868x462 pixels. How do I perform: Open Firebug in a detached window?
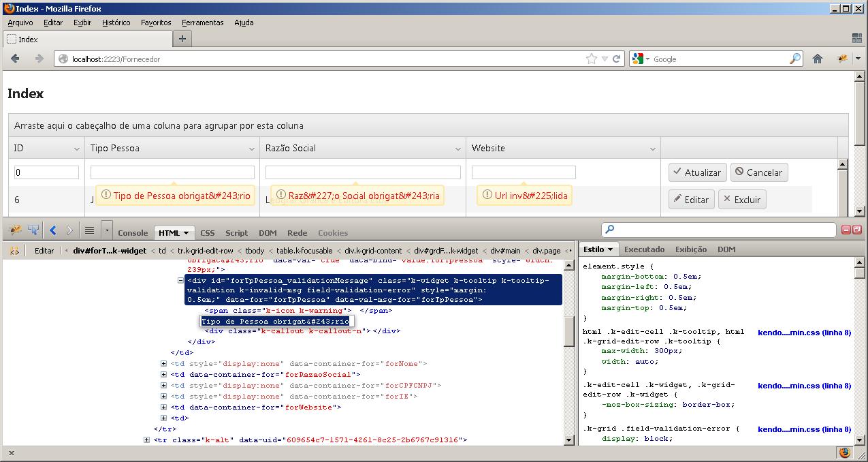point(857,230)
